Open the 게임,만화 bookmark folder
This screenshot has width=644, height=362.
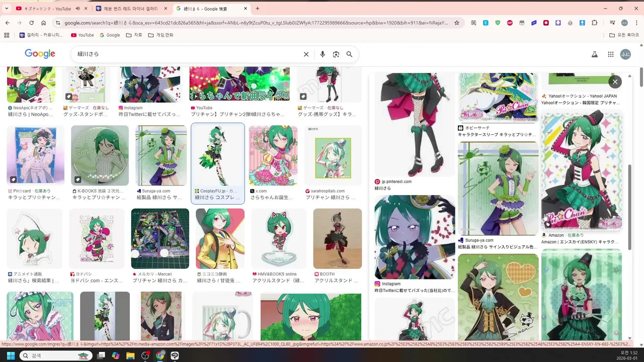tap(161, 35)
